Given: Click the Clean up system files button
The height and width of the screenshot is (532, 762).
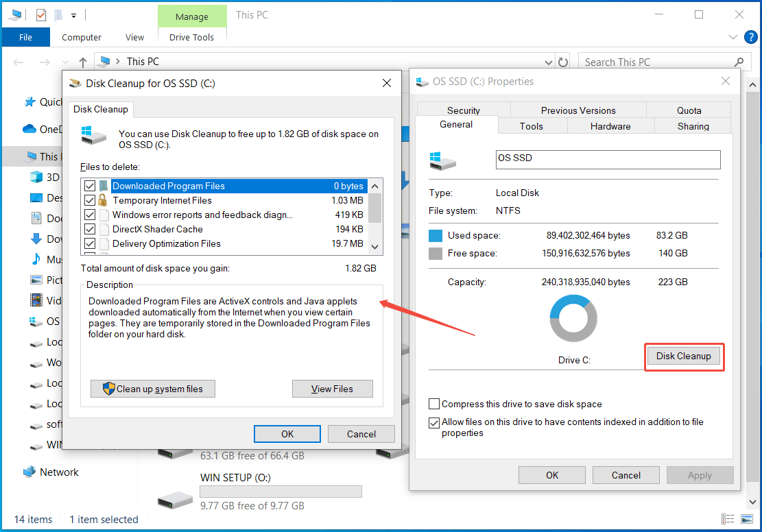Looking at the screenshot, I should tap(153, 389).
